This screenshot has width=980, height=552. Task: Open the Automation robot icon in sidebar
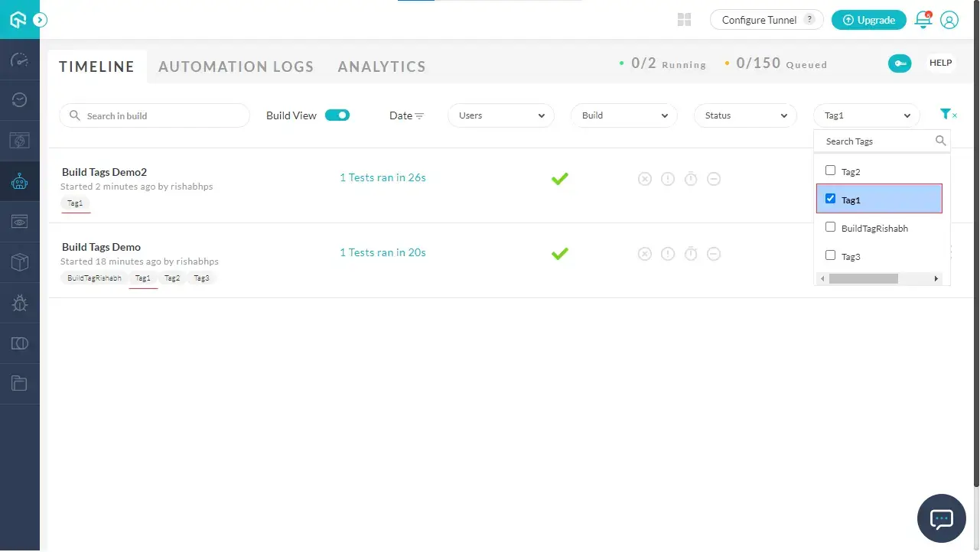(x=20, y=181)
